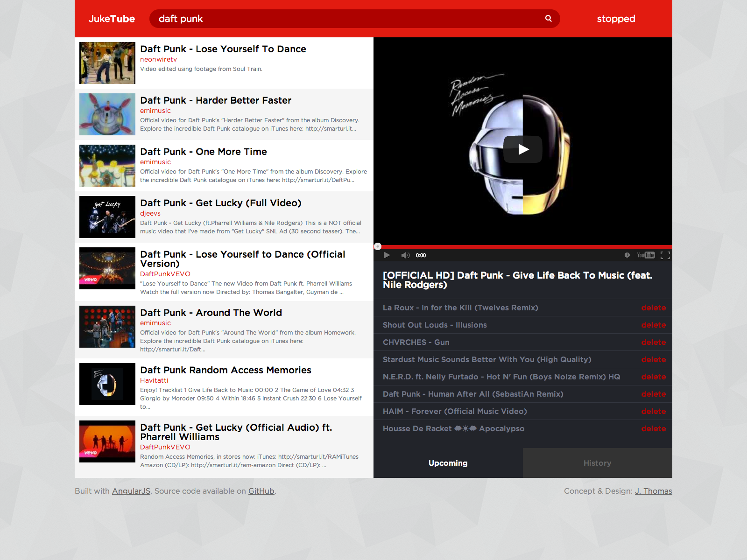Click the AngularJS footer link
Screen dimensions: 747x560
131,491
